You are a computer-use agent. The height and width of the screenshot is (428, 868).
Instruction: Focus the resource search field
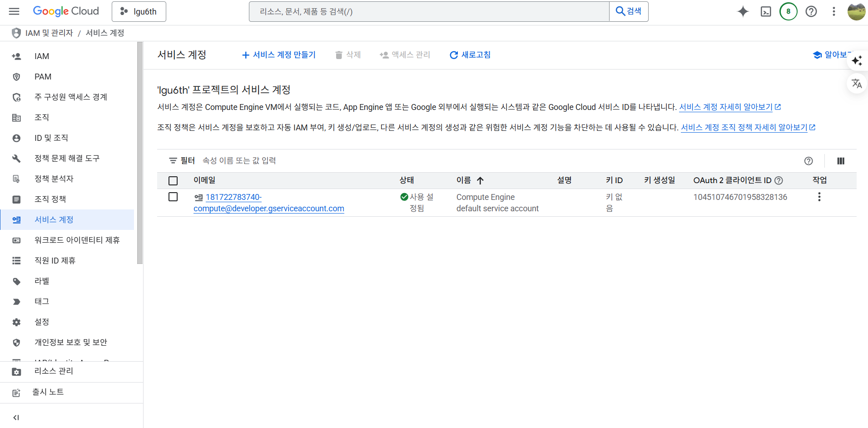[429, 11]
